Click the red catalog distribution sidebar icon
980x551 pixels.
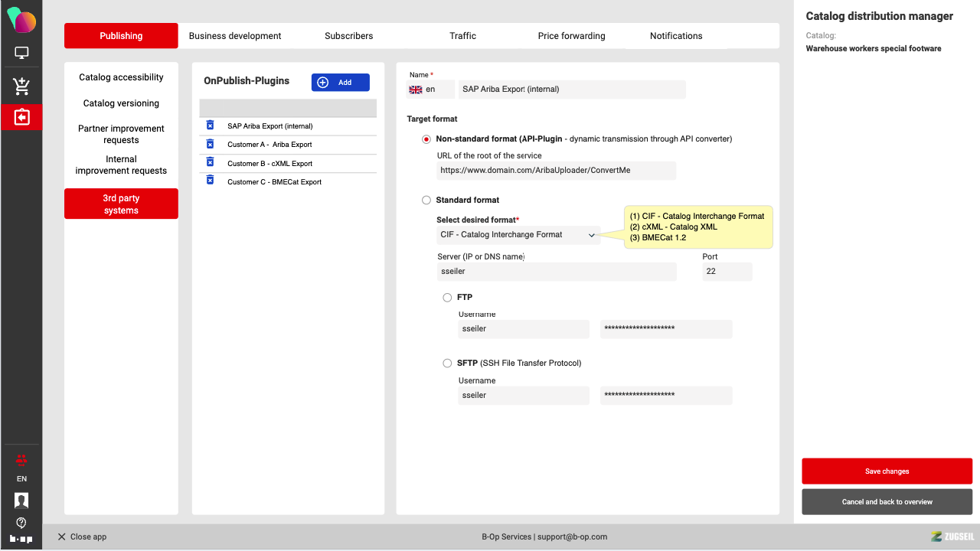pyautogui.click(x=21, y=117)
